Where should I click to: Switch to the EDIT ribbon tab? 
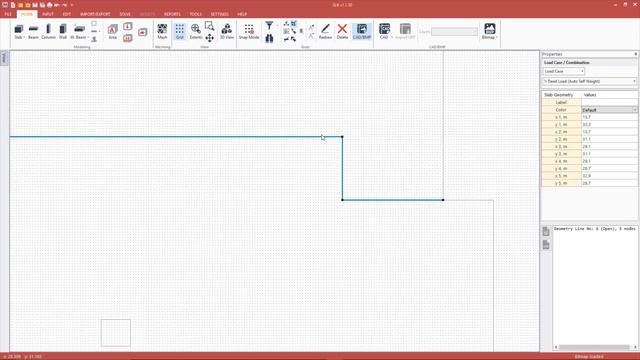(67, 14)
